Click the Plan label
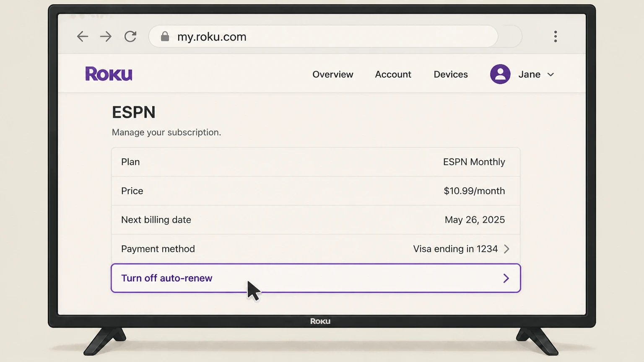Screen dimensions: 644x362 (130, 162)
